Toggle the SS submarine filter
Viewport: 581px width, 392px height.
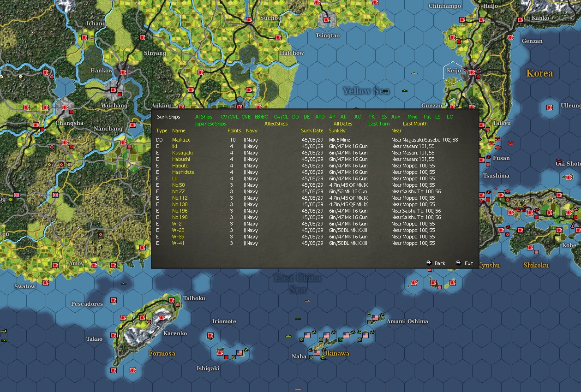tap(384, 117)
